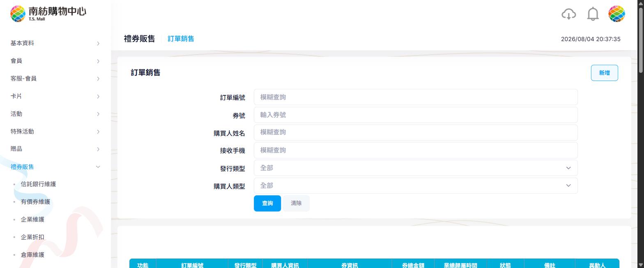Expand the 特殊活動 menu
The width and height of the screenshot is (644, 268).
[x=55, y=132]
